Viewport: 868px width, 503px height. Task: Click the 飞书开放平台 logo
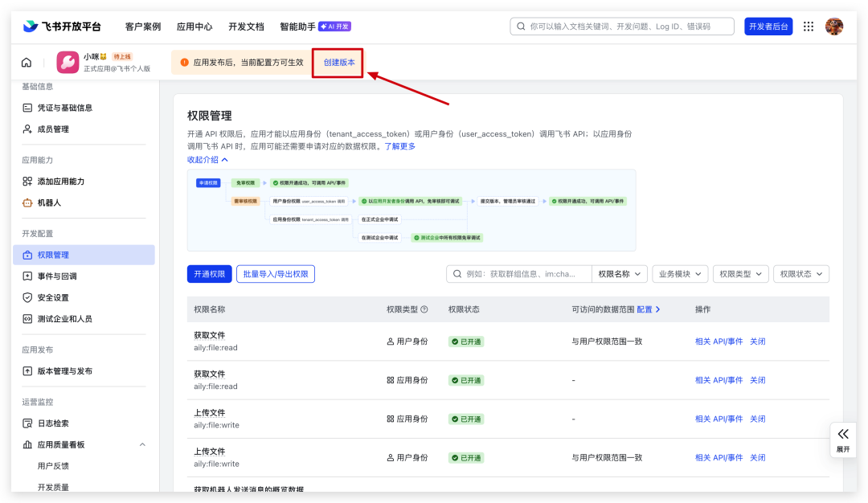point(62,27)
